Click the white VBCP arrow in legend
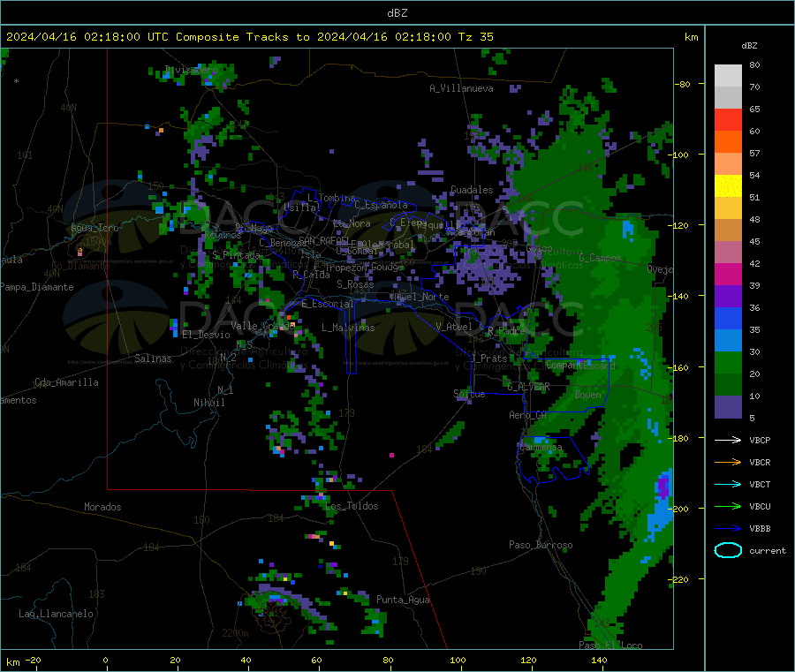This screenshot has width=795, height=672. click(728, 440)
